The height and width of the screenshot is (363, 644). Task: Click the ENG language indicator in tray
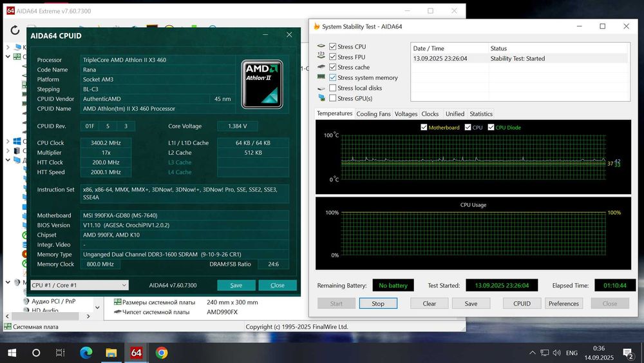[572, 353]
